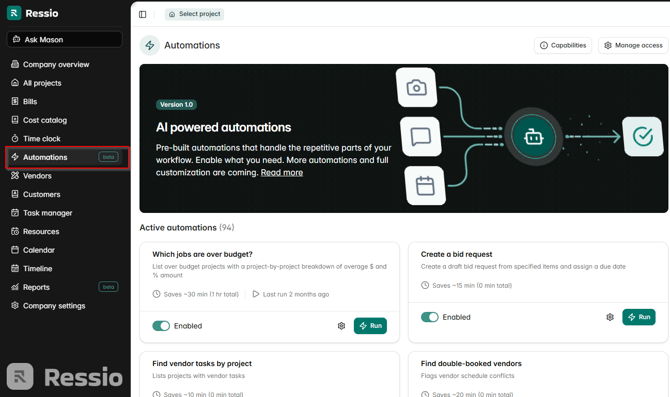Open the Vendors page
The width and height of the screenshot is (670, 397).
click(37, 176)
